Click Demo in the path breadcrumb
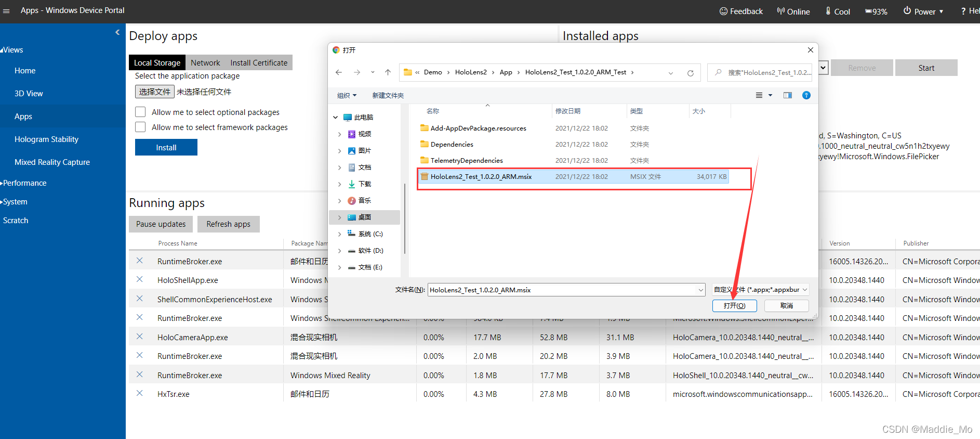 [x=433, y=72]
